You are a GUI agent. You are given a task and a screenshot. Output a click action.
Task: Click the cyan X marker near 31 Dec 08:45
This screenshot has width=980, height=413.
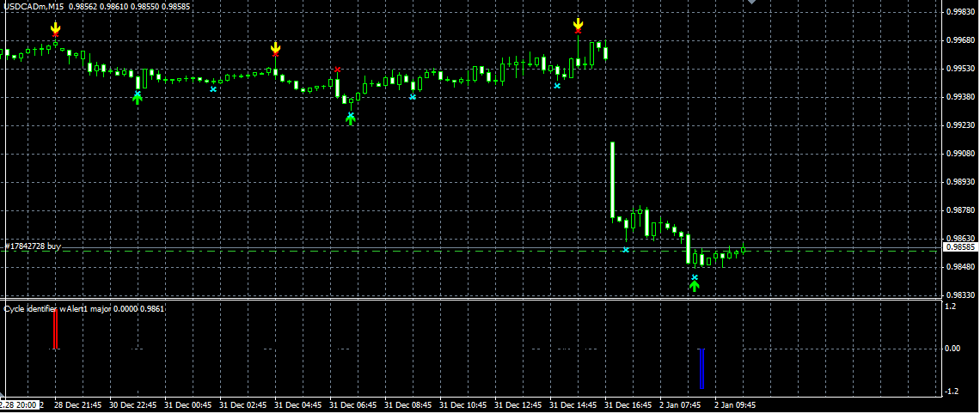coord(413,97)
